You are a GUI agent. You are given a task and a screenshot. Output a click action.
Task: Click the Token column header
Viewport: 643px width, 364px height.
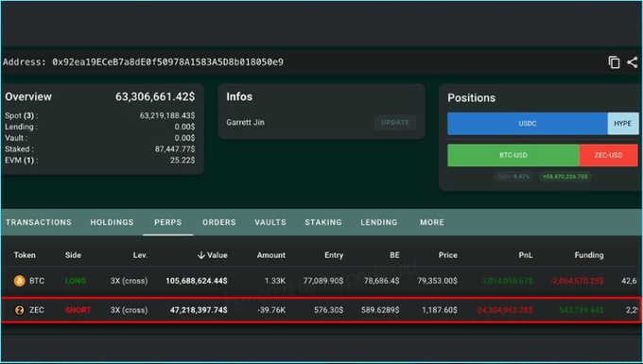coord(25,255)
